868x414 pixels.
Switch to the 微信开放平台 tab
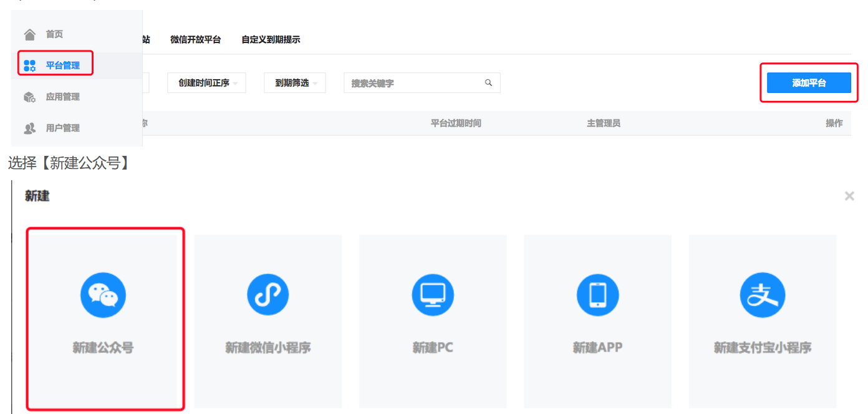tap(195, 39)
